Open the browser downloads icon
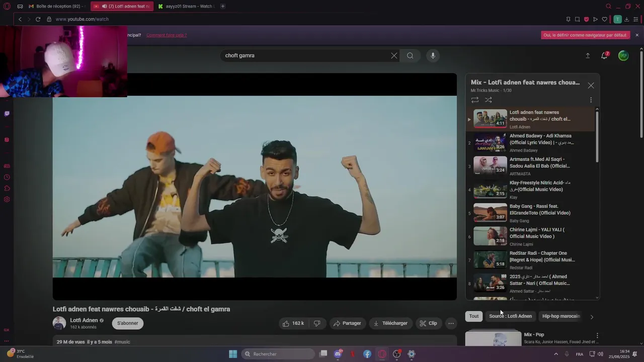 (627, 19)
